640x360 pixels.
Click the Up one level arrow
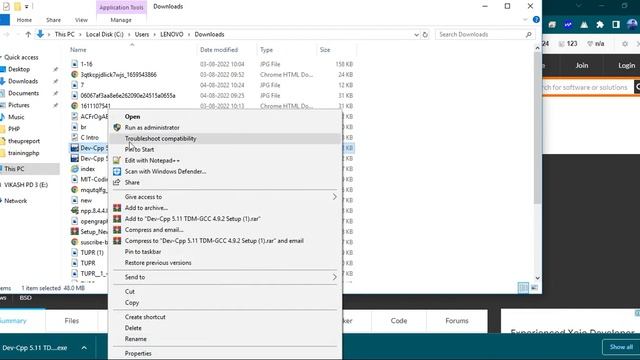click(28, 35)
